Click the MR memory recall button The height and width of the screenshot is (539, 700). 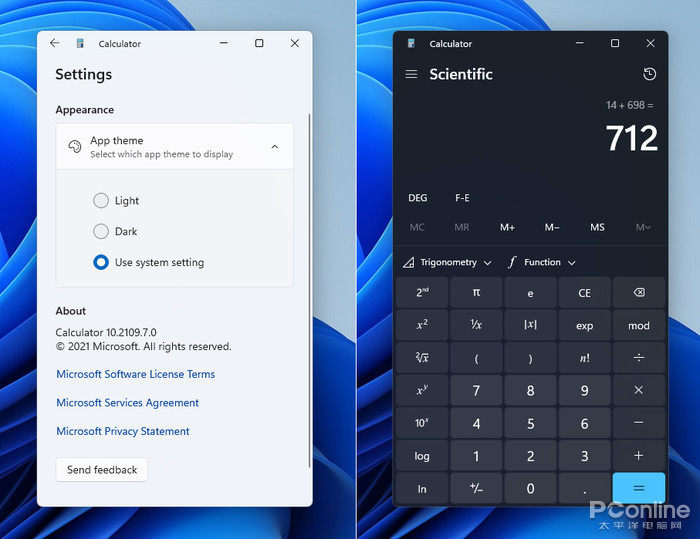coord(462,227)
